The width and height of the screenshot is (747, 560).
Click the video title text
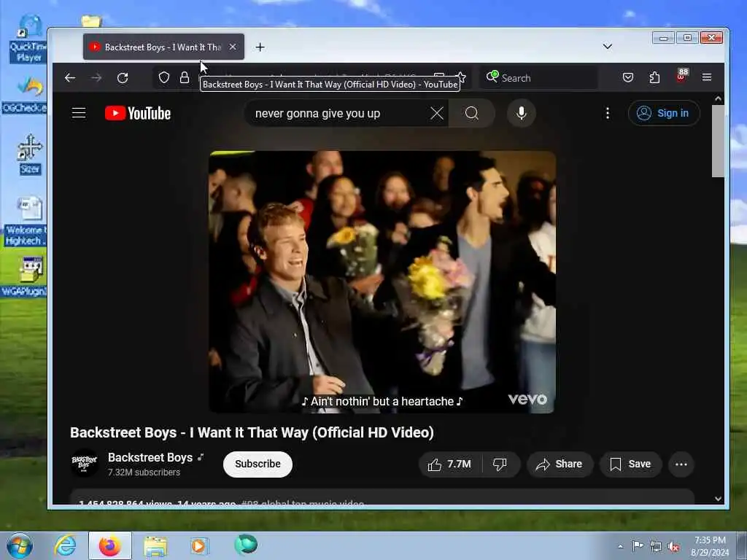tap(252, 432)
